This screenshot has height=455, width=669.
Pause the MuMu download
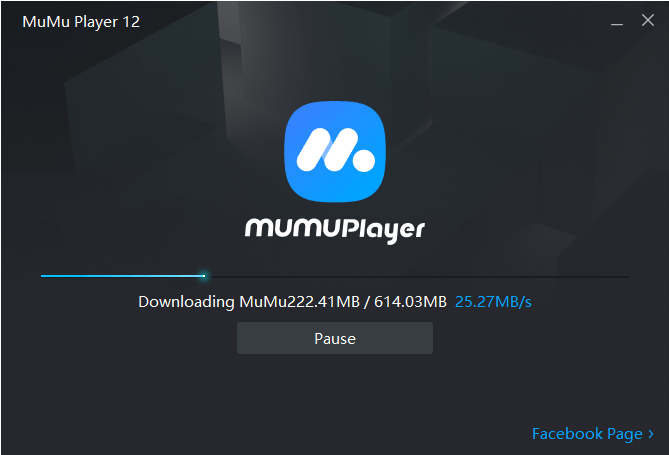[x=335, y=338]
